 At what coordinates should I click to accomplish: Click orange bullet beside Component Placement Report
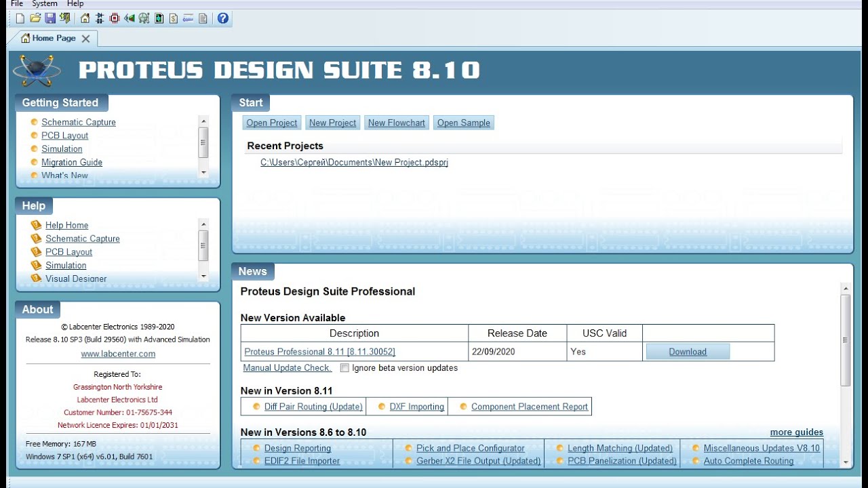463,407
